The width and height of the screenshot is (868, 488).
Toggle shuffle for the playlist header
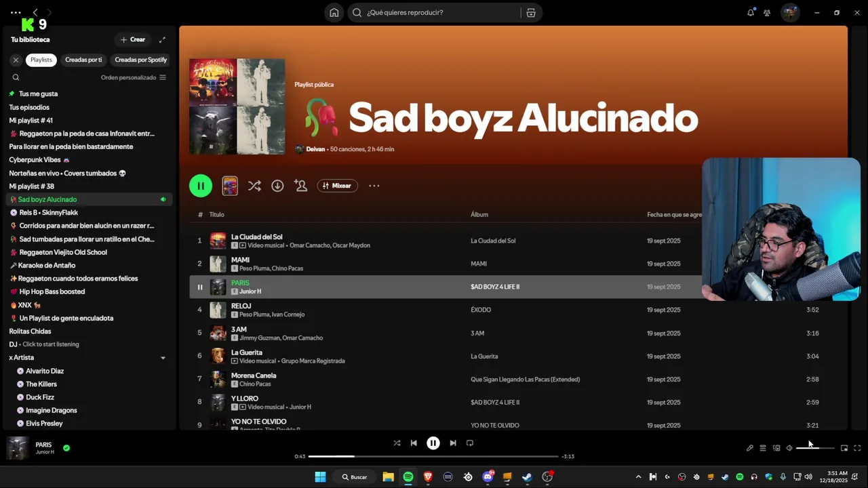point(254,186)
